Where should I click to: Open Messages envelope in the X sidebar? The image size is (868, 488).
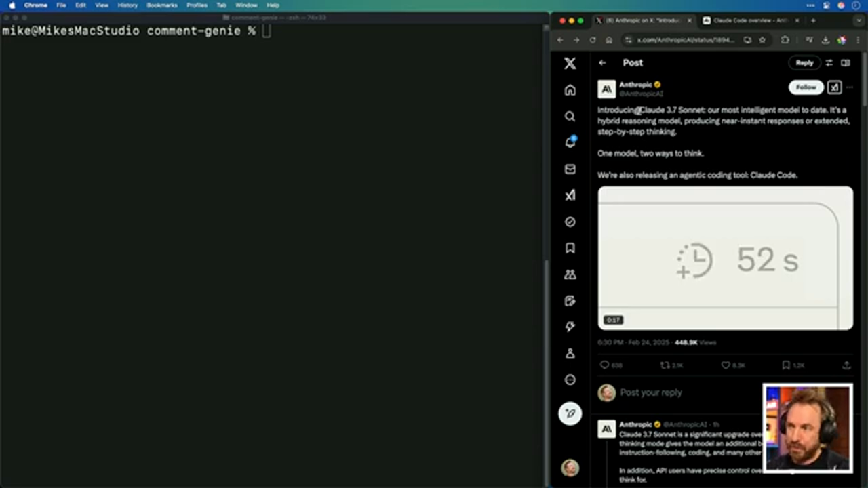click(x=570, y=169)
